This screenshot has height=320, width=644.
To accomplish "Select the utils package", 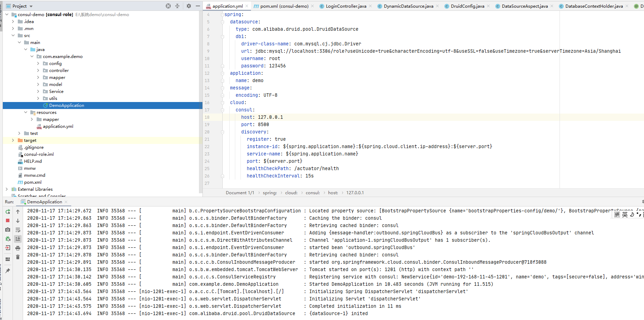I will click(53, 99).
